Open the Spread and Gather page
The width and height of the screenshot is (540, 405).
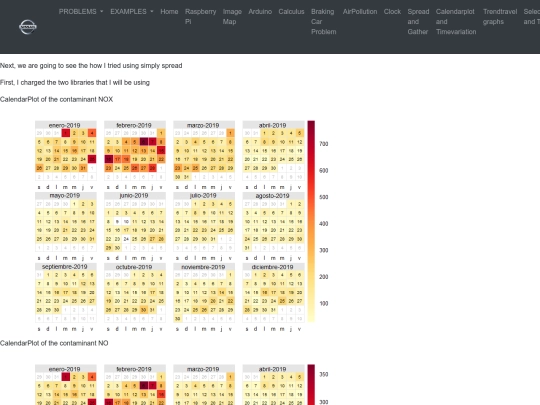(x=418, y=22)
